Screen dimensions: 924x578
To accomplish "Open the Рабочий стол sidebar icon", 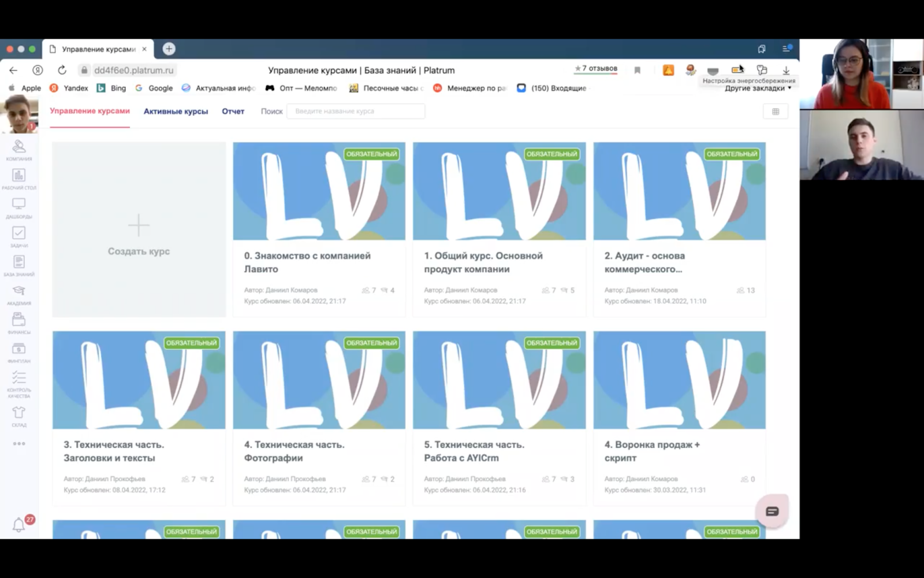I will click(x=19, y=179).
